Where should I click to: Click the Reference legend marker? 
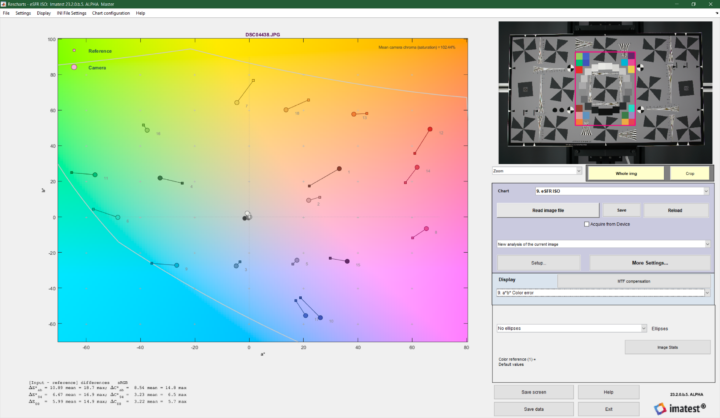[74, 51]
